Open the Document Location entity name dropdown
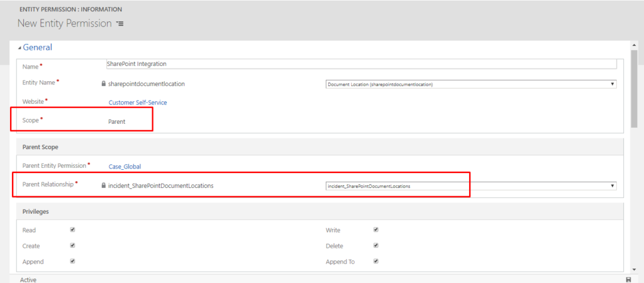 click(471, 84)
